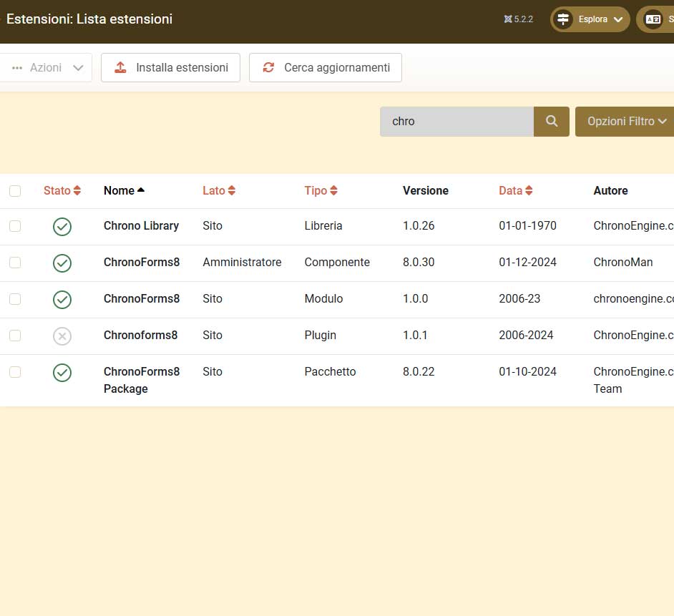Click status icon for ChronoForms8 Componente row
This screenshot has height=616, width=674.
62,263
